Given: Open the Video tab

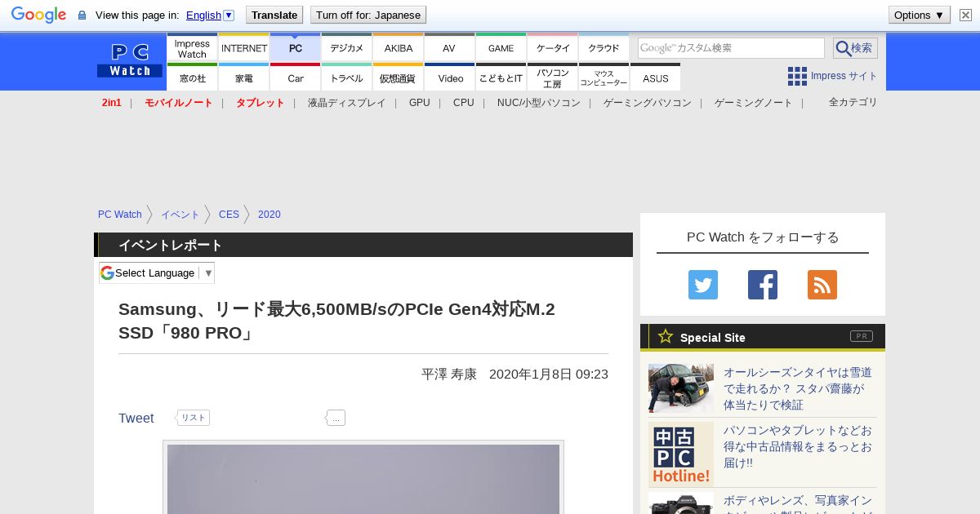Looking at the screenshot, I should pyautogui.click(x=450, y=78).
